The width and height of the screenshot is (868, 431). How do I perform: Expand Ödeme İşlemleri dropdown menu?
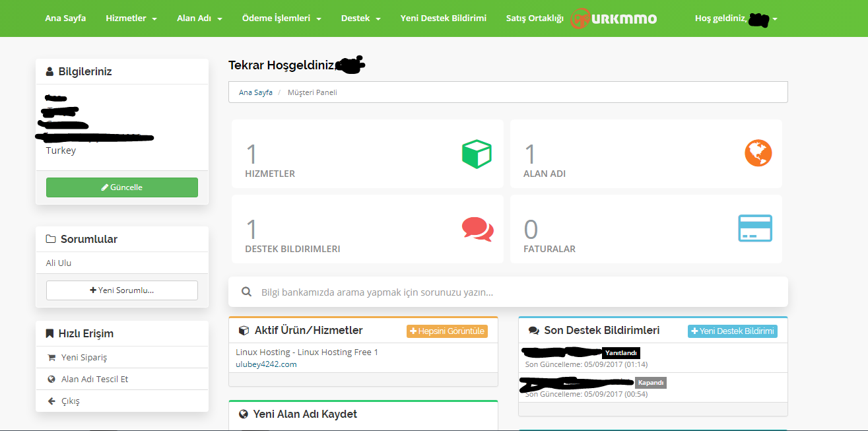(x=281, y=18)
